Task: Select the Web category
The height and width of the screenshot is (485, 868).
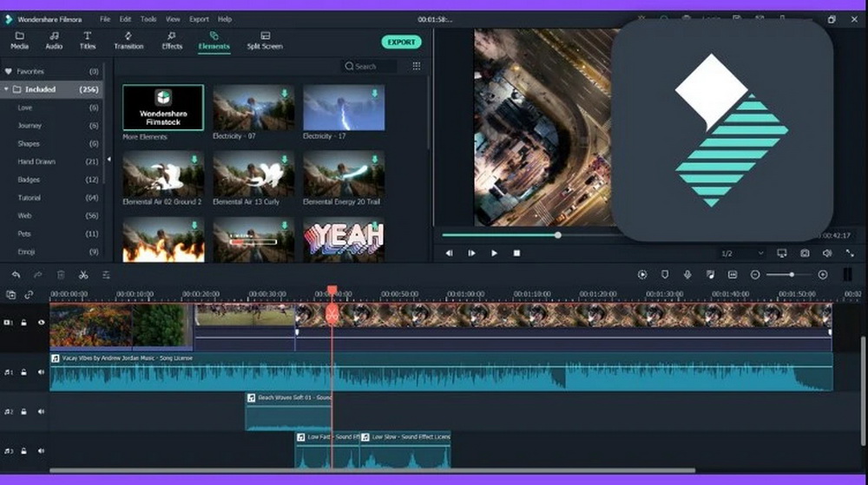Action: pos(51,216)
